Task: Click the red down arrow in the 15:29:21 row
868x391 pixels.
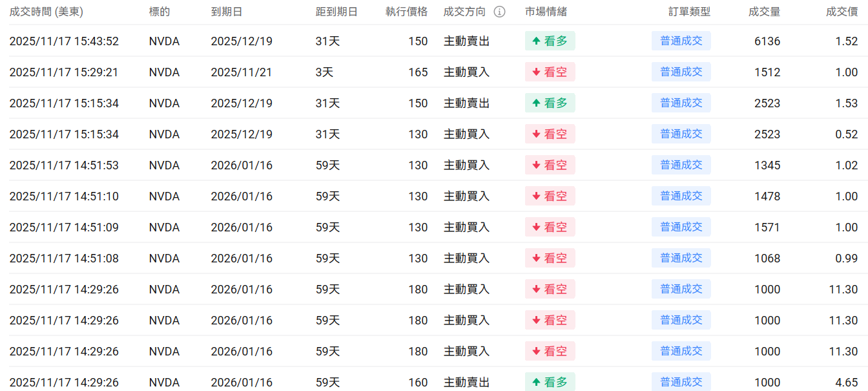Action: 536,72
